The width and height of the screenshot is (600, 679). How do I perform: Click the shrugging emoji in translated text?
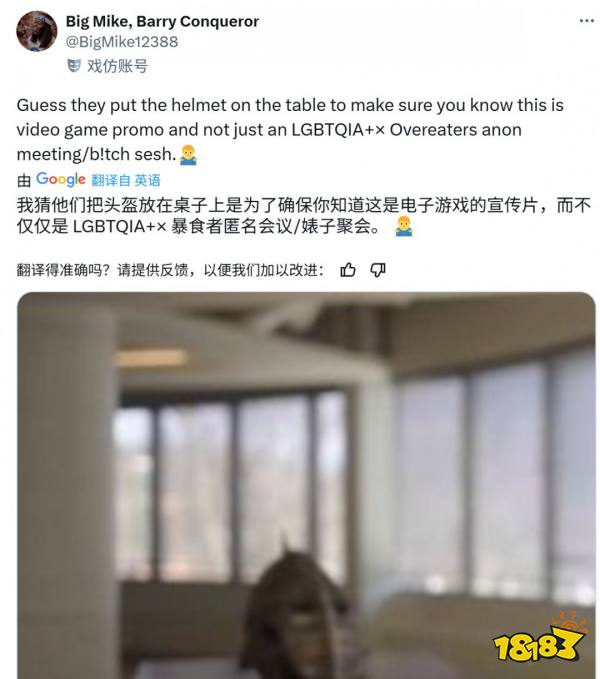pos(404,226)
